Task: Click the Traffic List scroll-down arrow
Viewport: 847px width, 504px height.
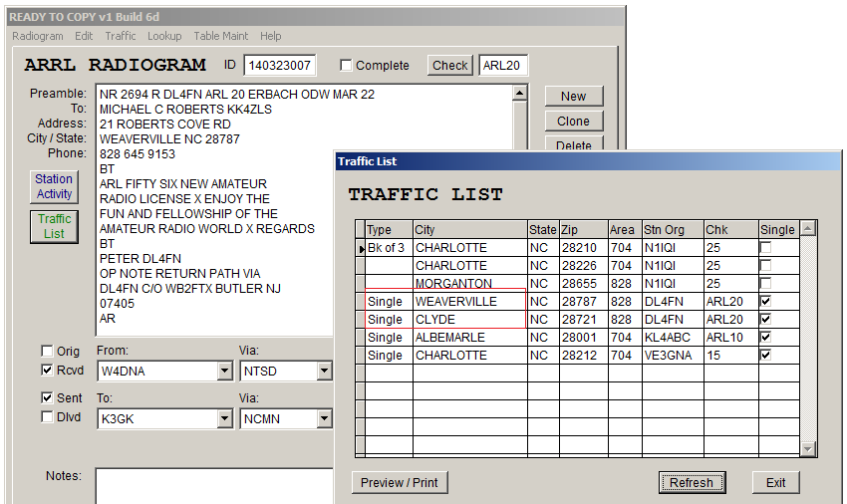Action: pos(807,449)
